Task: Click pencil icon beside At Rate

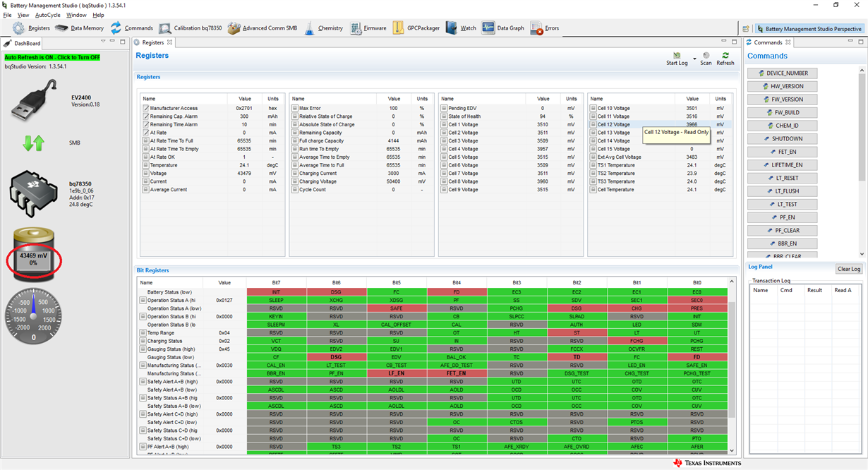Action: click(x=145, y=133)
